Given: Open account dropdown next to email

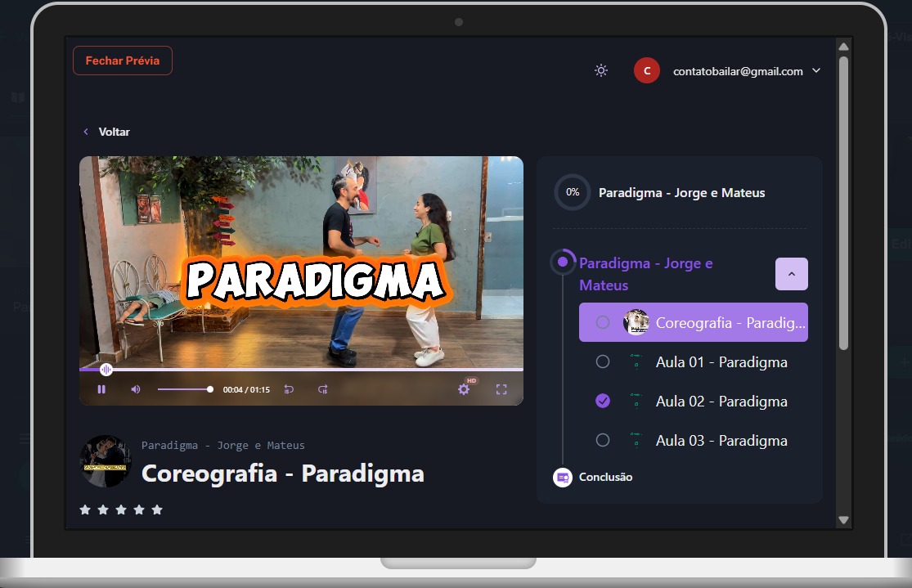Looking at the screenshot, I should (815, 71).
